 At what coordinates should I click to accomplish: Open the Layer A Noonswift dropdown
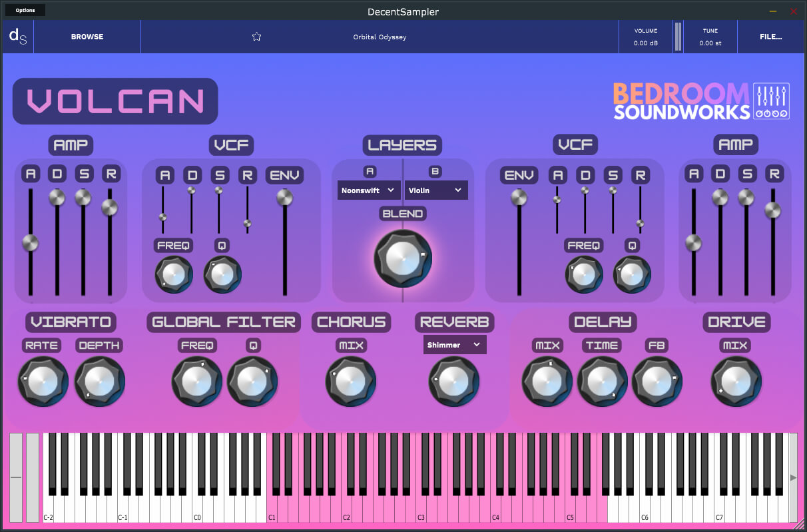pos(369,190)
